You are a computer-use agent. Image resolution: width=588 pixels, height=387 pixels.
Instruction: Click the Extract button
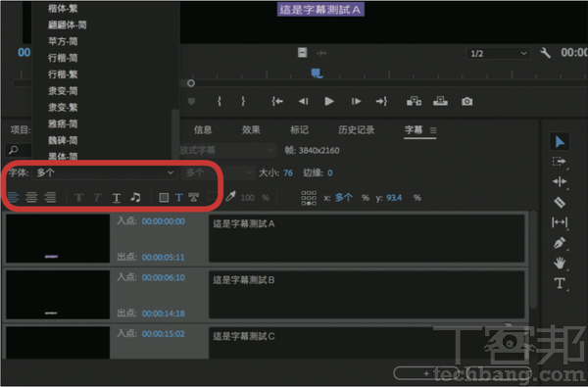point(440,101)
